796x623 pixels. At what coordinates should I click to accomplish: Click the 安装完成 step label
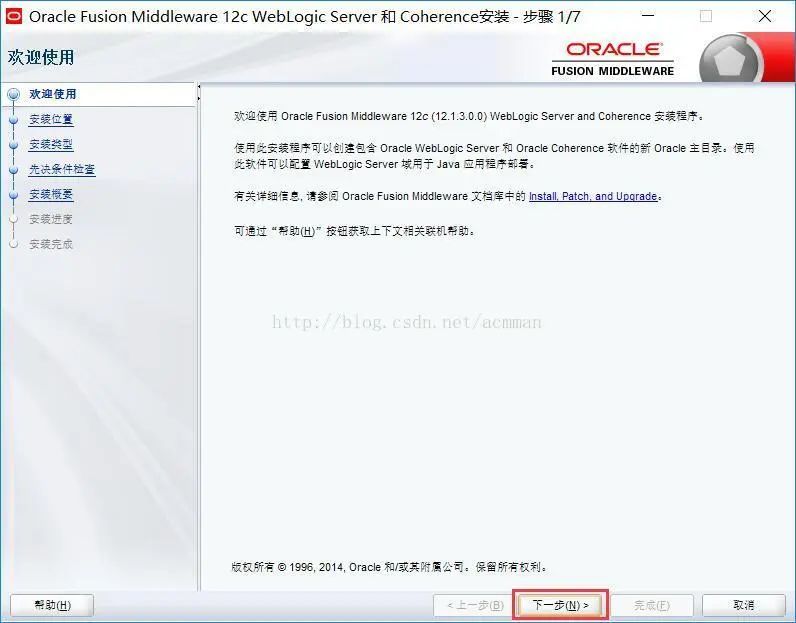click(x=51, y=244)
